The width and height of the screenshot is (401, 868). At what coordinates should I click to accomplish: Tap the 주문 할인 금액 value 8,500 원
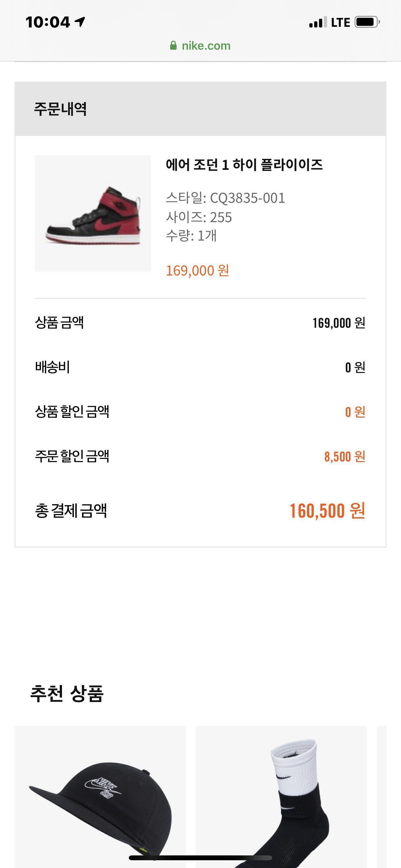click(344, 457)
